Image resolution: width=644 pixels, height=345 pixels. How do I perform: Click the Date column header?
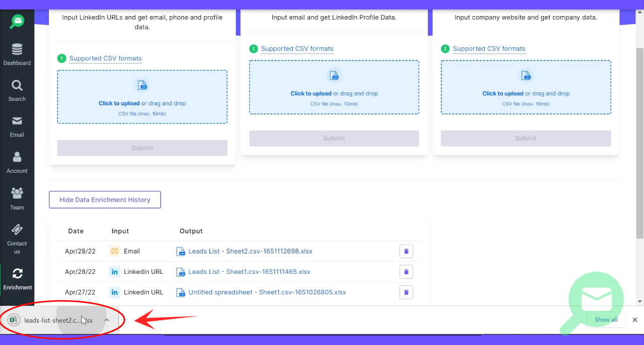76,231
